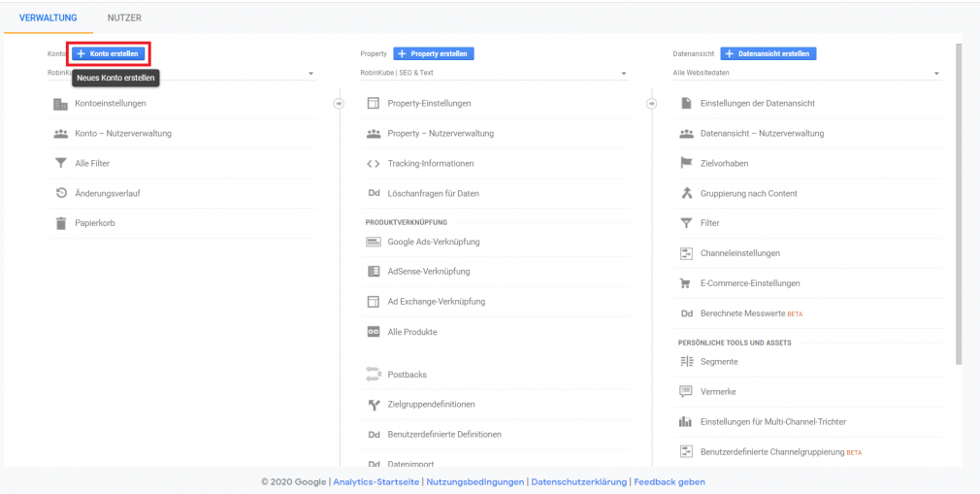980x494 pixels.
Task: Click the Tracking-Informationen code brackets icon
Action: click(x=374, y=164)
